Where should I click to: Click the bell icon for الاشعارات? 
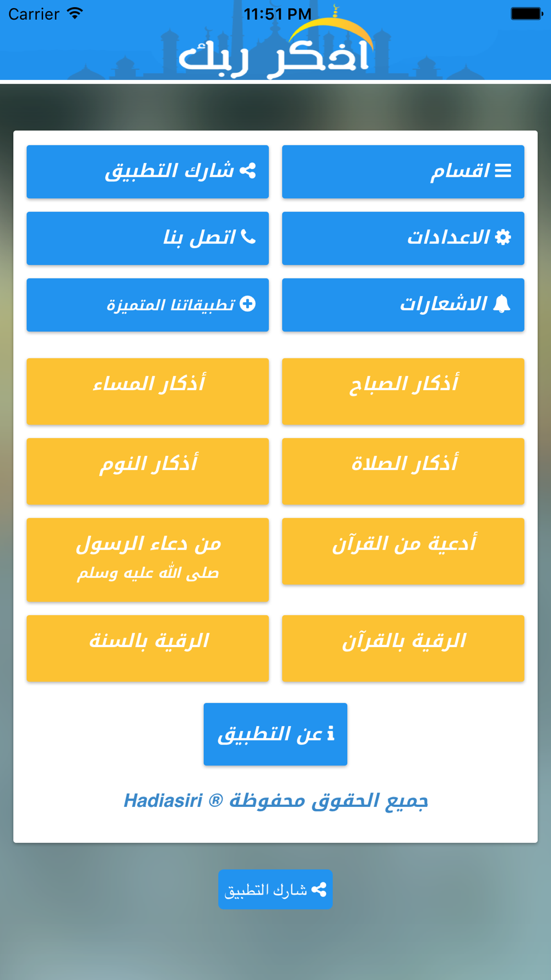[x=501, y=304]
